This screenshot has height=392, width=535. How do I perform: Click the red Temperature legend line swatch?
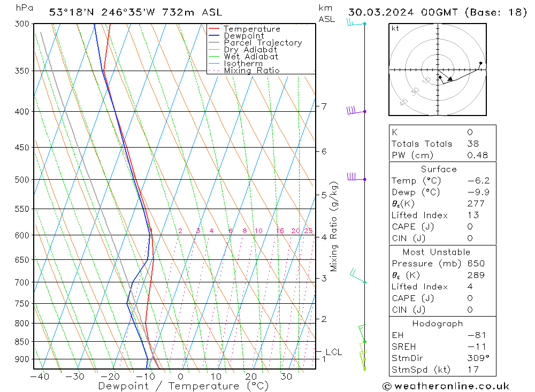click(x=213, y=28)
